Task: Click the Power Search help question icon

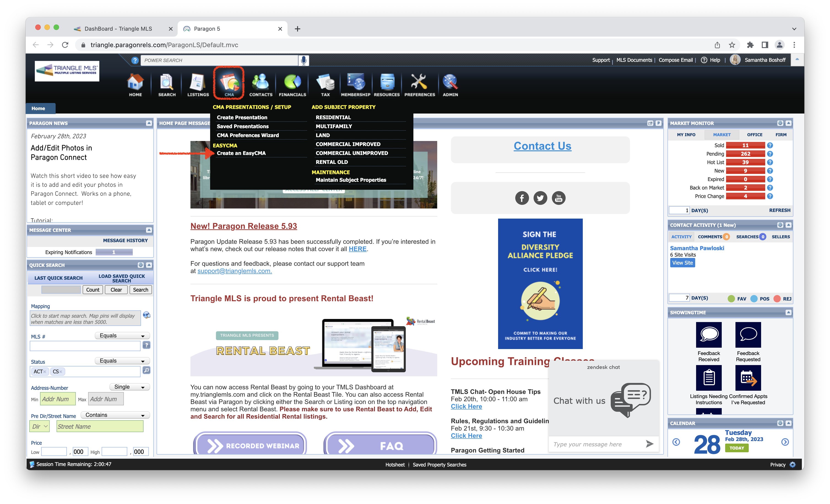Action: (x=135, y=60)
